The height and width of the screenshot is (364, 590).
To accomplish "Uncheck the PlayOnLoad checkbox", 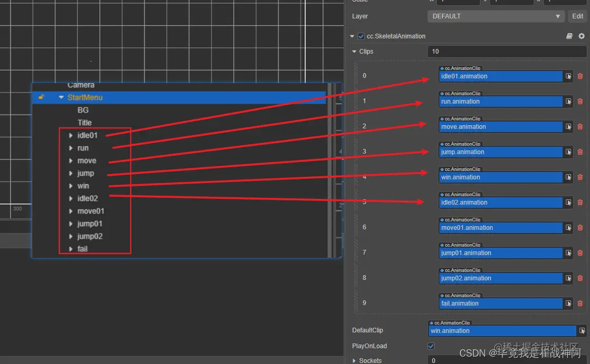I will 431,346.
